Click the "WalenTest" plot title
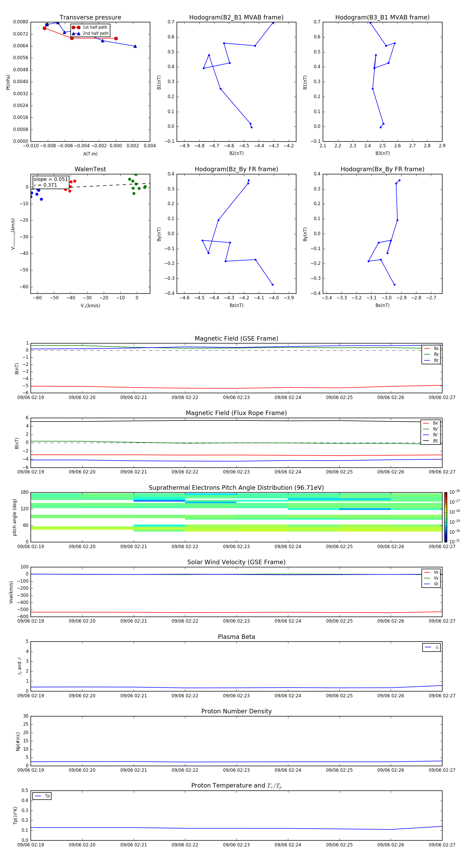This screenshot has width=473, height=868. tap(90, 169)
